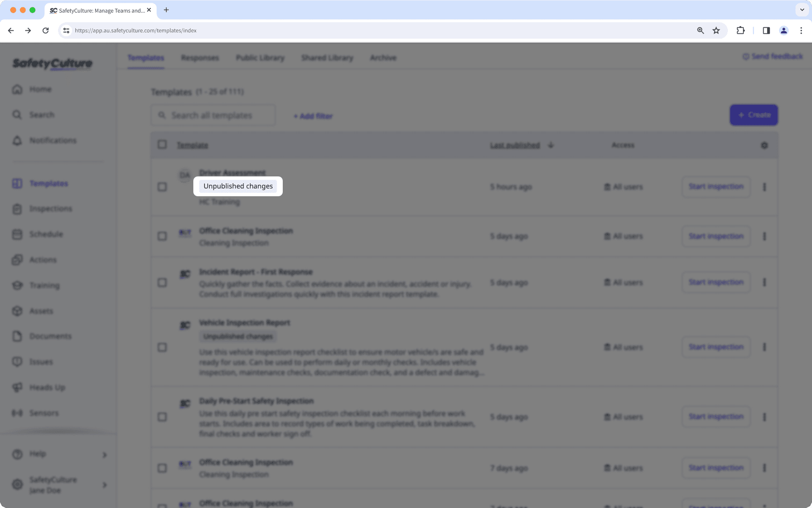The image size is (812, 508).
Task: Open the Inspections section
Action: coord(50,208)
